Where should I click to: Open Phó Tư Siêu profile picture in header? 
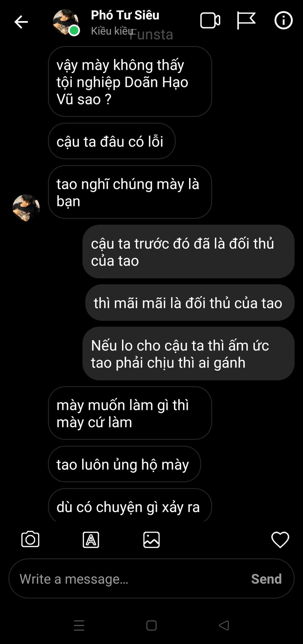pyautogui.click(x=66, y=22)
